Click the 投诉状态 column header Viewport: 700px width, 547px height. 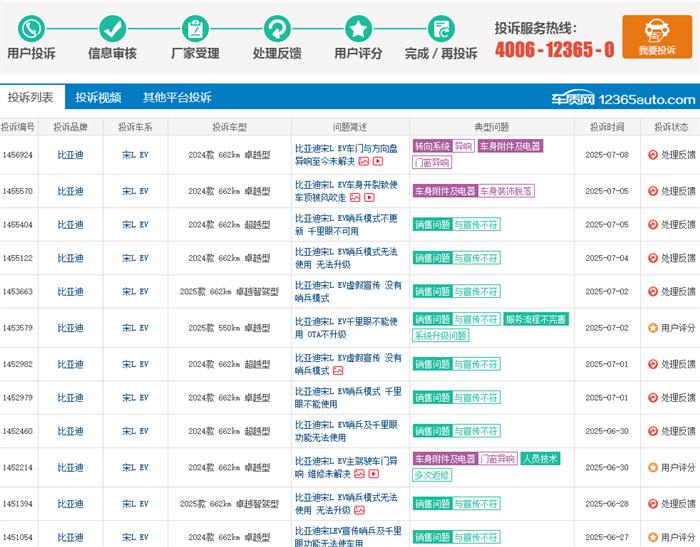671,127
